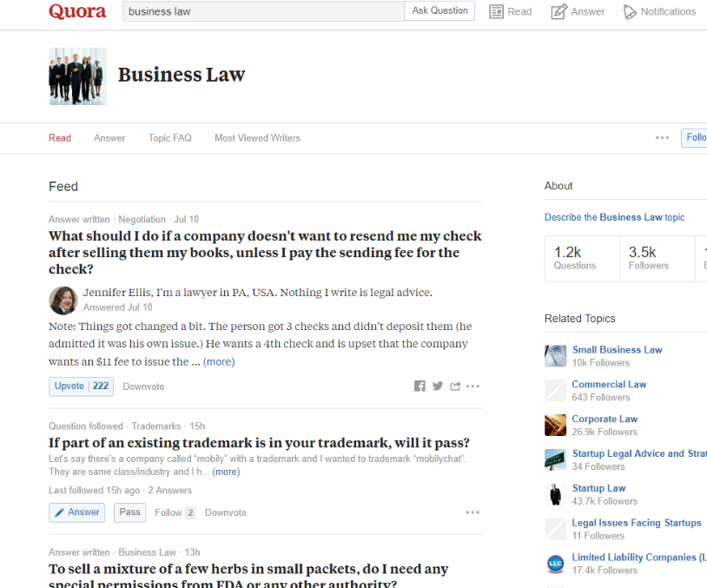This screenshot has height=588, width=707.
Task: Open Corporate Law related topic
Action: tap(605, 420)
